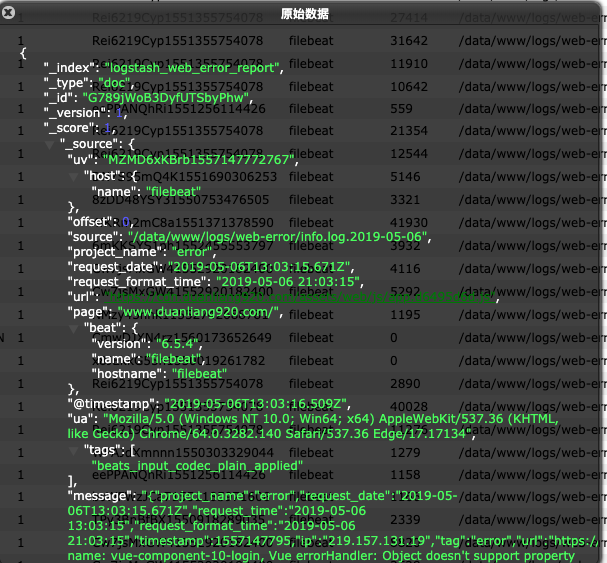Click the 原始数据 title text
This screenshot has width=607, height=563.
click(x=303, y=13)
